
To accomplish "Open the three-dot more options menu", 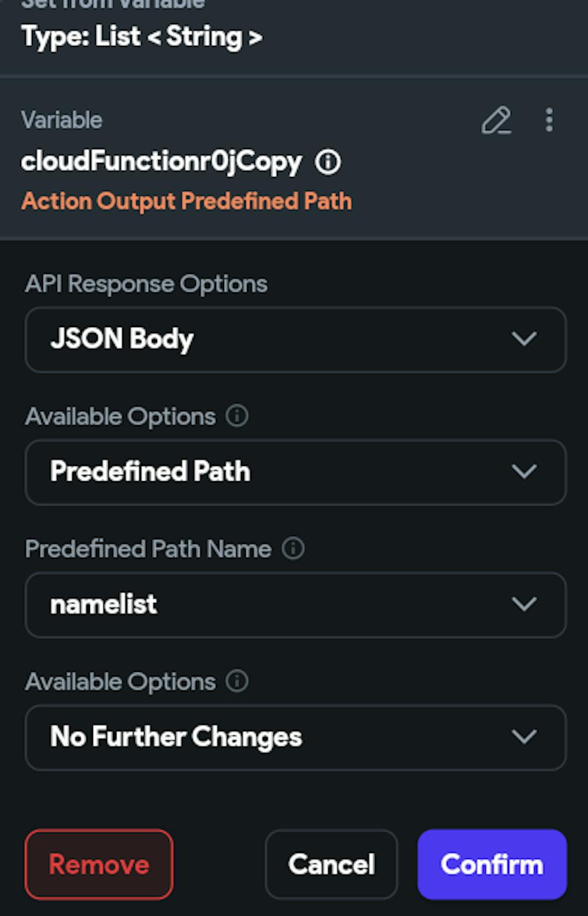I will (549, 120).
